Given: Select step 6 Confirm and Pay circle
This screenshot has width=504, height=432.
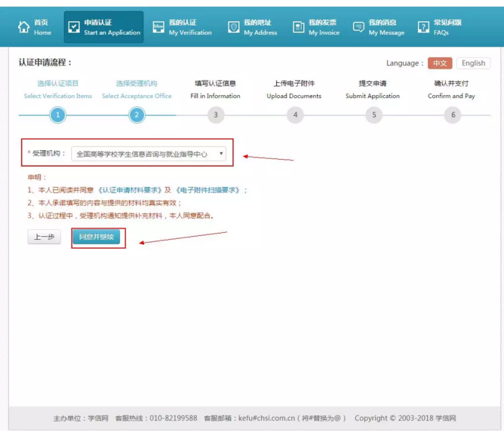Looking at the screenshot, I should click(x=453, y=115).
